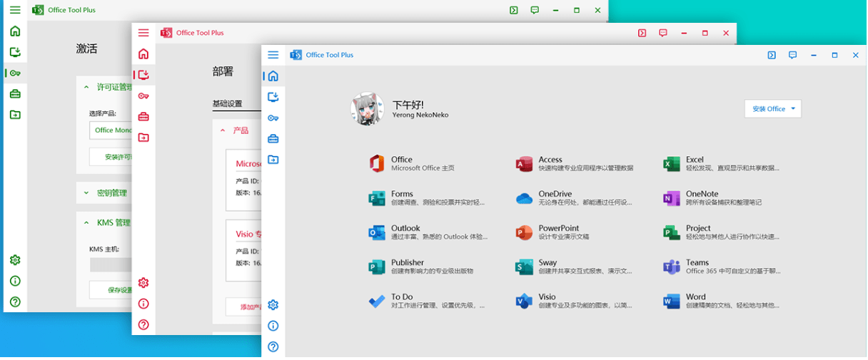Open the Word app icon
868x360 pixels.
pos(671,301)
